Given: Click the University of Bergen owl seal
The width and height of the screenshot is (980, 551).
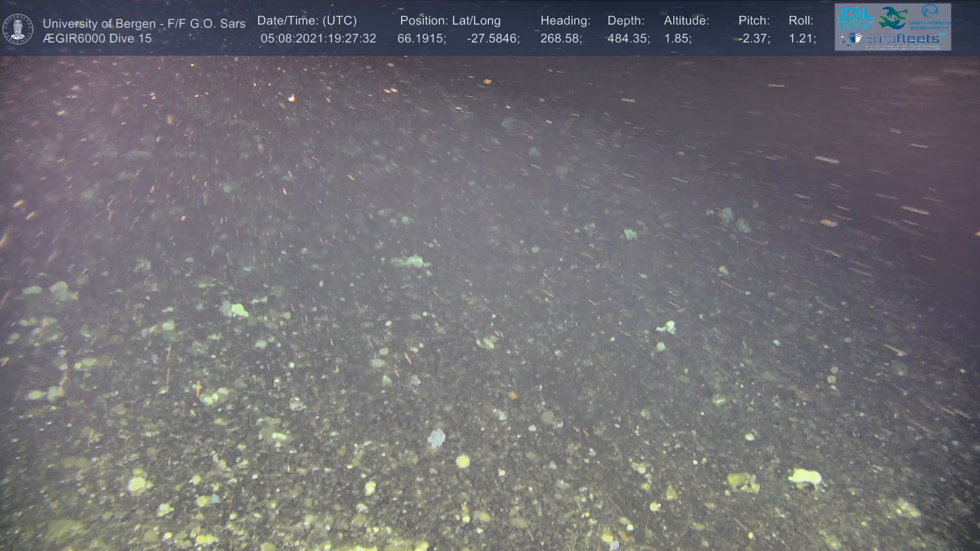Looking at the screenshot, I should (18, 29).
